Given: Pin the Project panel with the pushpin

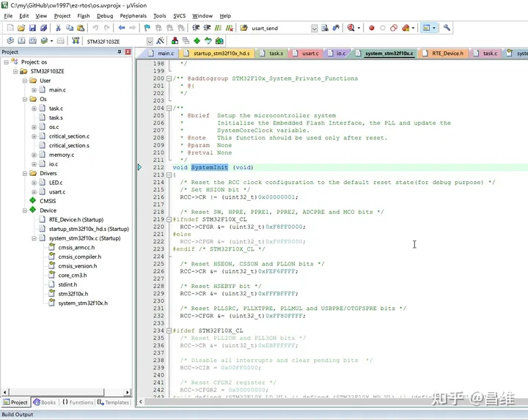Looking at the screenshot, I should [x=120, y=52].
